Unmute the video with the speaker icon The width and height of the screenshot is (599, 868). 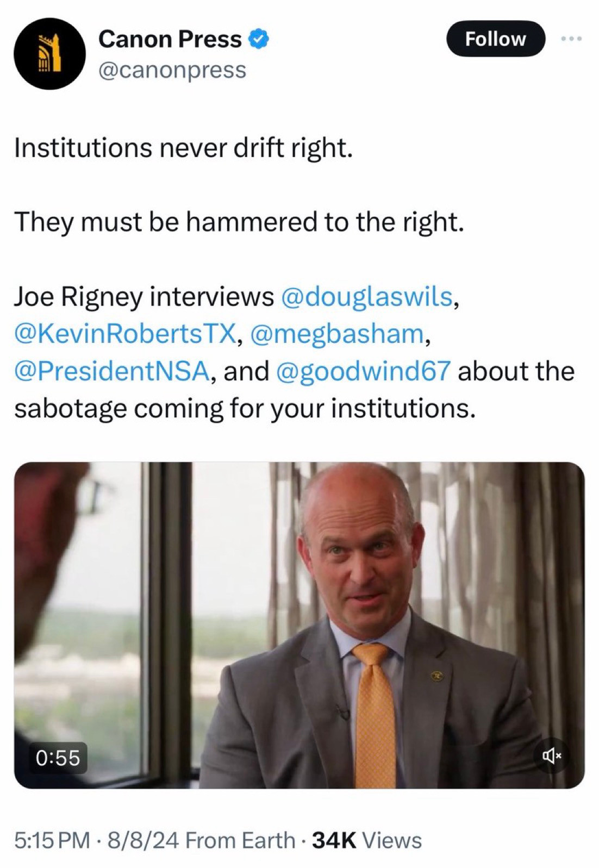552,755
